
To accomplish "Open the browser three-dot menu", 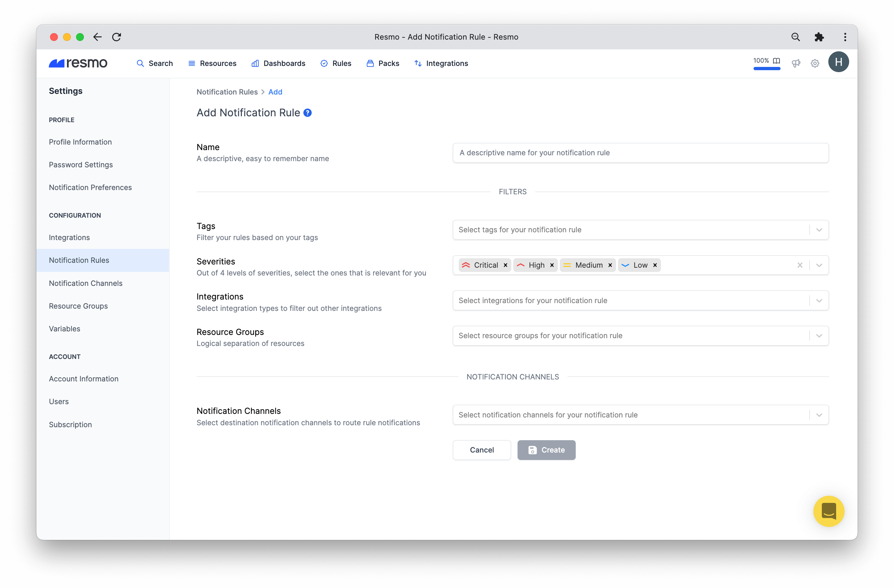I will (845, 37).
